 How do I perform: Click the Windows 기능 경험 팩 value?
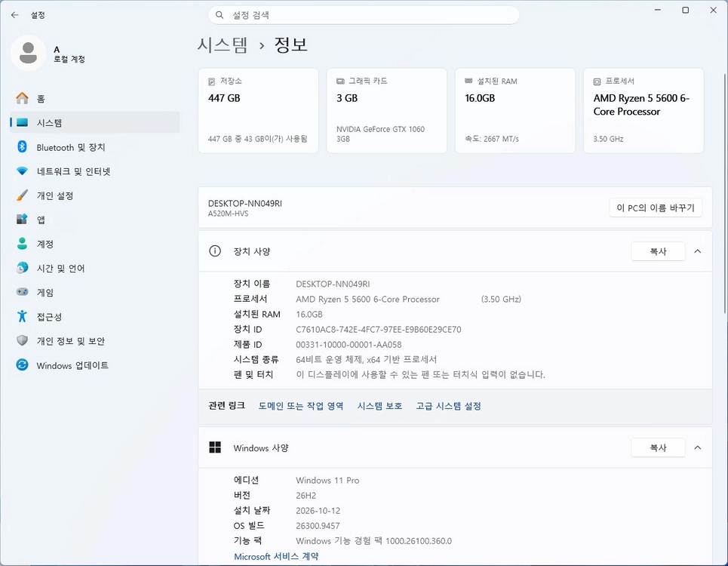pos(373,541)
